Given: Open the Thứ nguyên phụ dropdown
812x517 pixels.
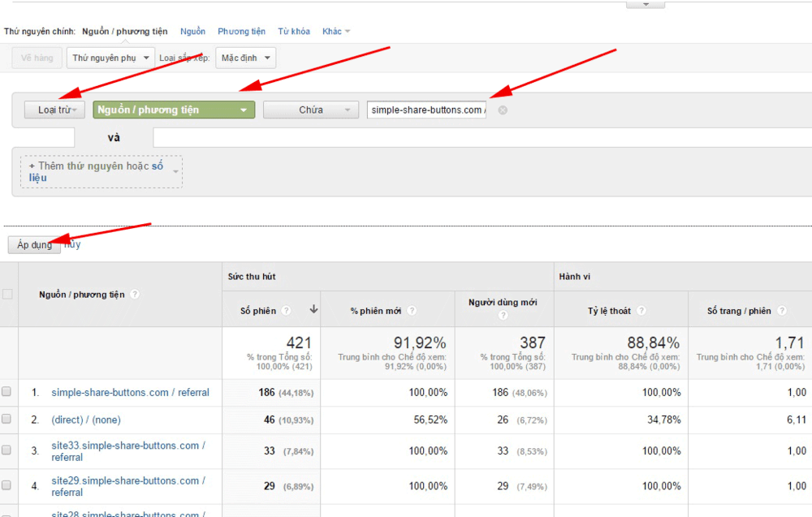Looking at the screenshot, I should point(110,58).
